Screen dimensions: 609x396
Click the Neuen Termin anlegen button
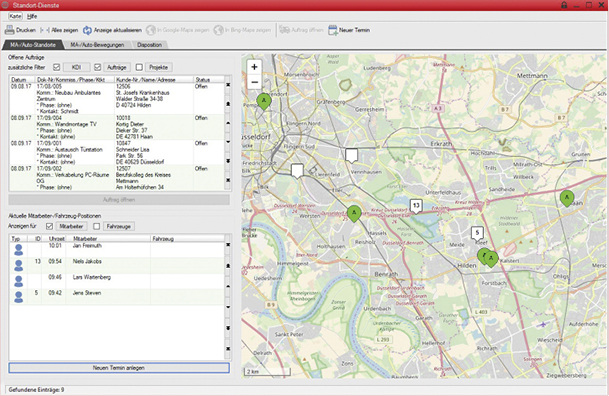pos(119,368)
